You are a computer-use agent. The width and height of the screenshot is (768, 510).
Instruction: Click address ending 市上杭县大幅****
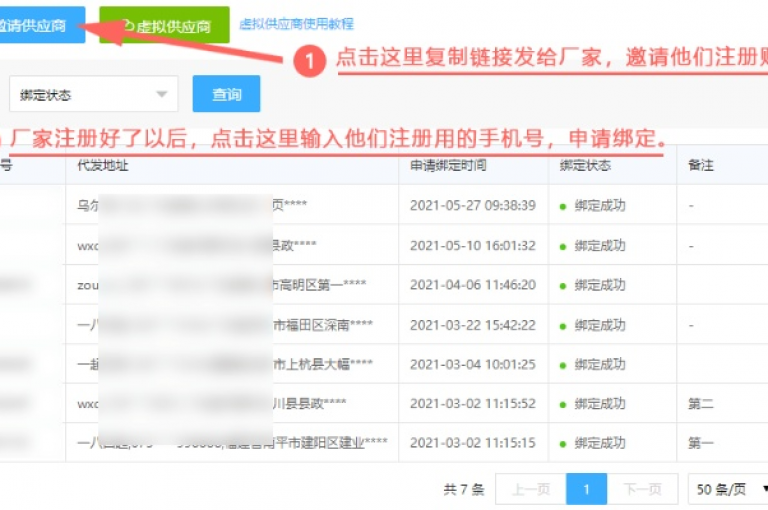coord(323,364)
